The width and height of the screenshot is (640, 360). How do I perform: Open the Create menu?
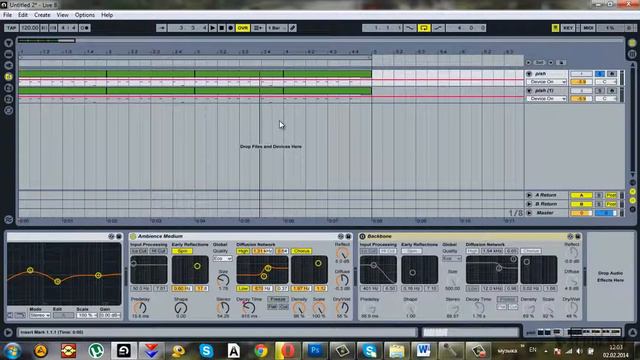click(42, 15)
